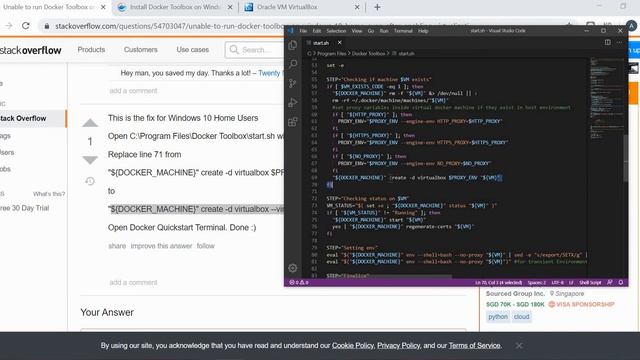Open a new browser tab
This screenshot has width=640, height=360.
[377, 7]
